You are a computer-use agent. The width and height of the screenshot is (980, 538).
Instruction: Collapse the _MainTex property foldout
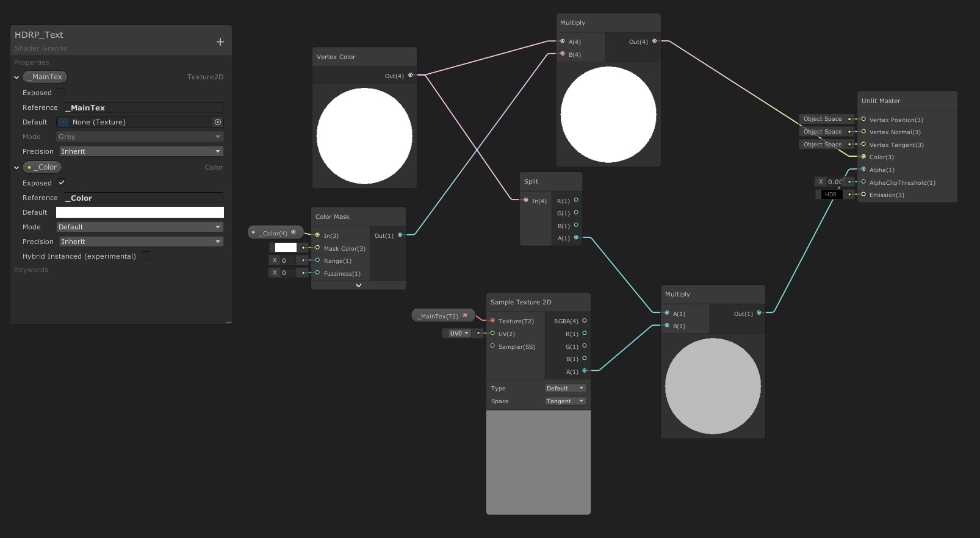tap(16, 77)
